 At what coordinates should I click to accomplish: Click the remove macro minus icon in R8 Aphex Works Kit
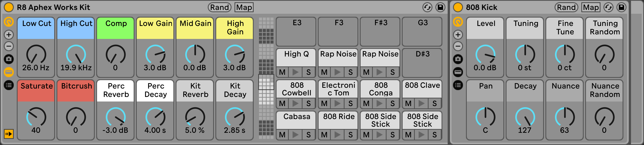[9, 46]
